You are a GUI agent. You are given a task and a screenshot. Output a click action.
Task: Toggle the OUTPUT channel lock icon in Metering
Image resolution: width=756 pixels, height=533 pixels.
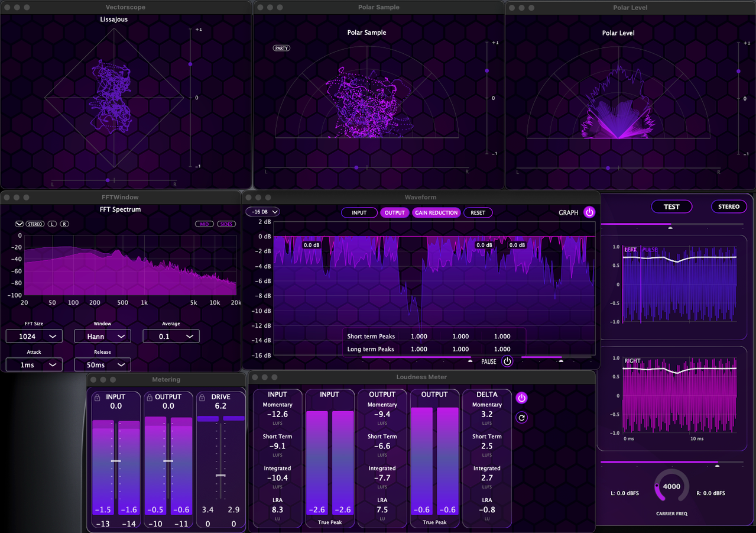click(150, 397)
